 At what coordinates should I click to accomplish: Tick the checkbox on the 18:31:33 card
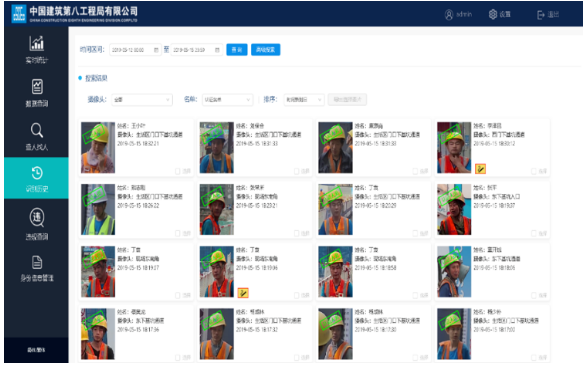pos(296,171)
